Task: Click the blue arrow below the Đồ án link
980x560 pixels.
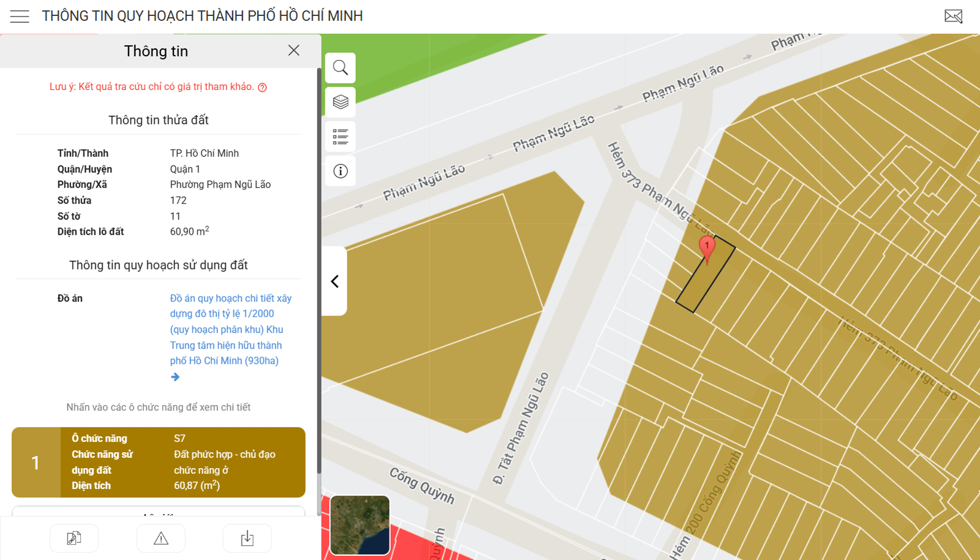Action: coord(175,377)
